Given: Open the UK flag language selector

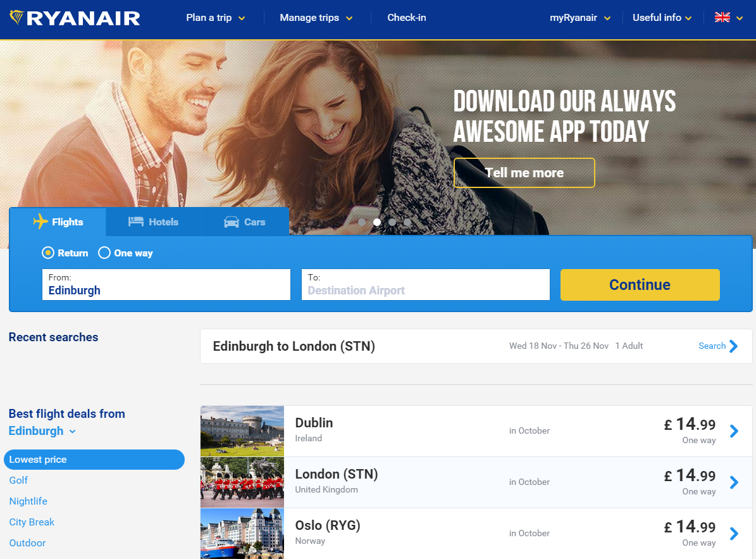Looking at the screenshot, I should [x=729, y=18].
